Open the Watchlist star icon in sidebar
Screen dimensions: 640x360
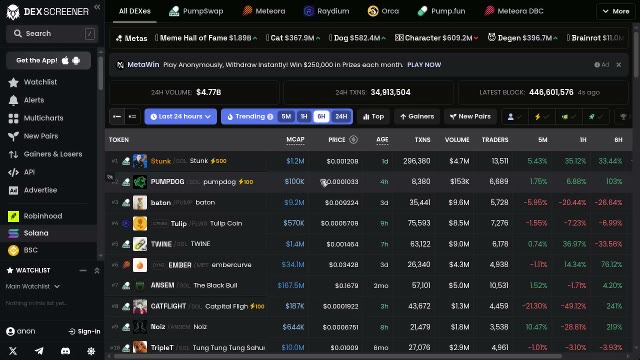[x=13, y=82]
